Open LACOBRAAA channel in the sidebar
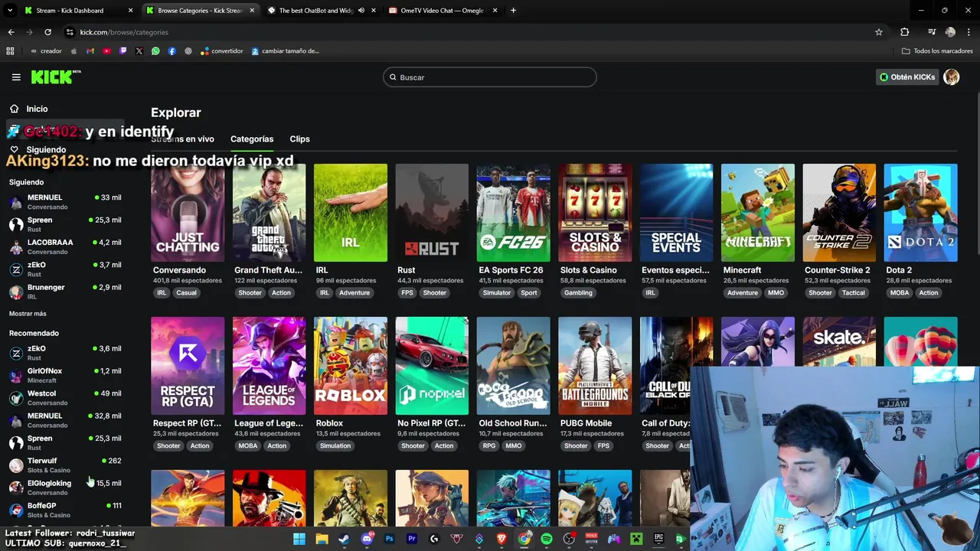 (65, 246)
